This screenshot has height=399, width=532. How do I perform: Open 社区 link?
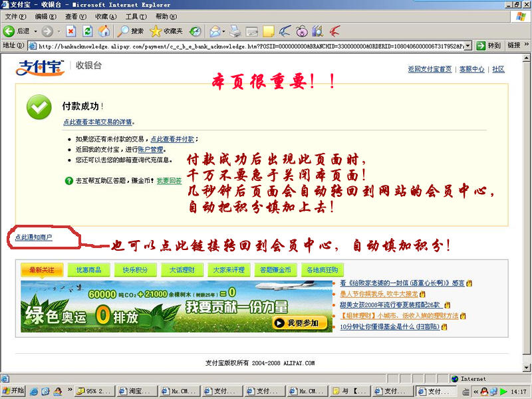pyautogui.click(x=498, y=69)
